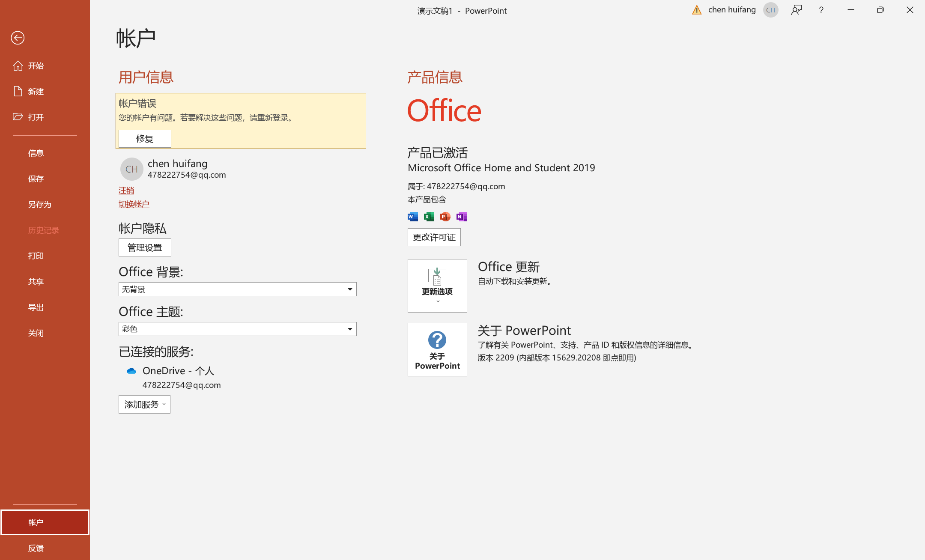
Task: Open the 关于 PowerPoint button
Action: pyautogui.click(x=437, y=349)
